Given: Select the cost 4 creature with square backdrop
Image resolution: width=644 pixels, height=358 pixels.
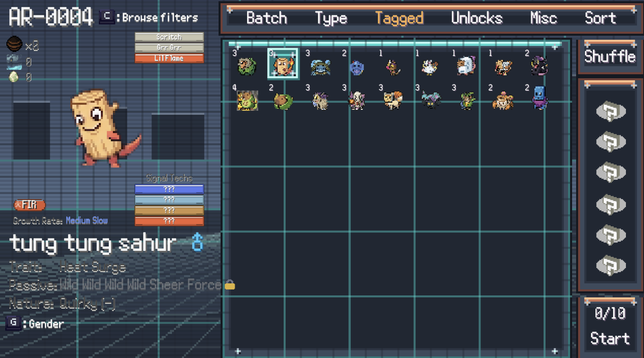Looking at the screenshot, I should click(x=247, y=100).
